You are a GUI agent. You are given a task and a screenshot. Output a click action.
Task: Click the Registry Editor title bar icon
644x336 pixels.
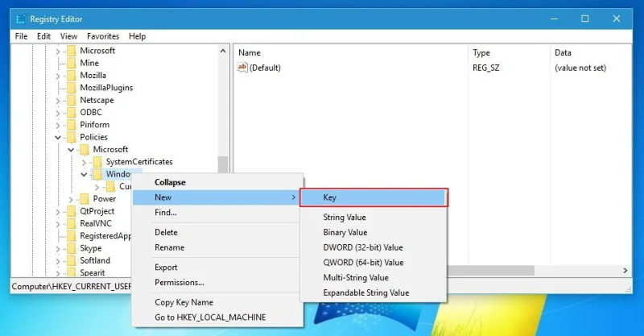coord(21,19)
